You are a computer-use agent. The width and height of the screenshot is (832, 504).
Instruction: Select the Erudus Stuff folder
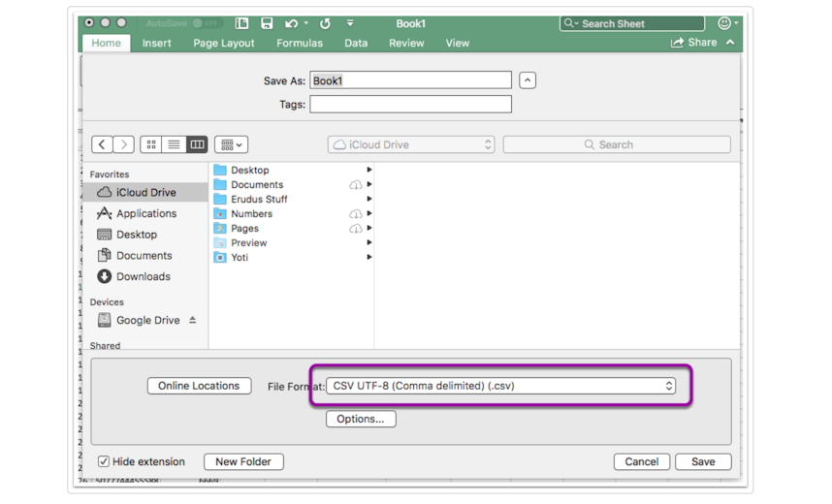[293, 199]
